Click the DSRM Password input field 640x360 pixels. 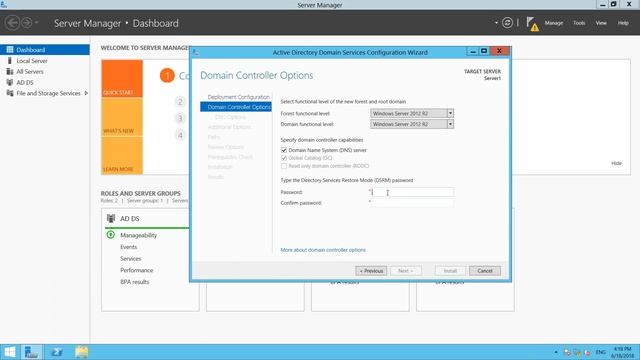(x=412, y=192)
